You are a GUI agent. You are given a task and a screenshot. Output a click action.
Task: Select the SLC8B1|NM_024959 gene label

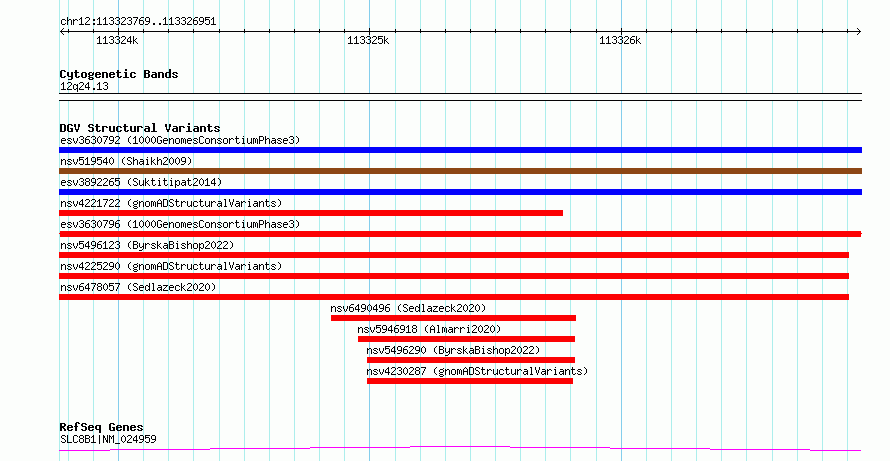coord(108,439)
